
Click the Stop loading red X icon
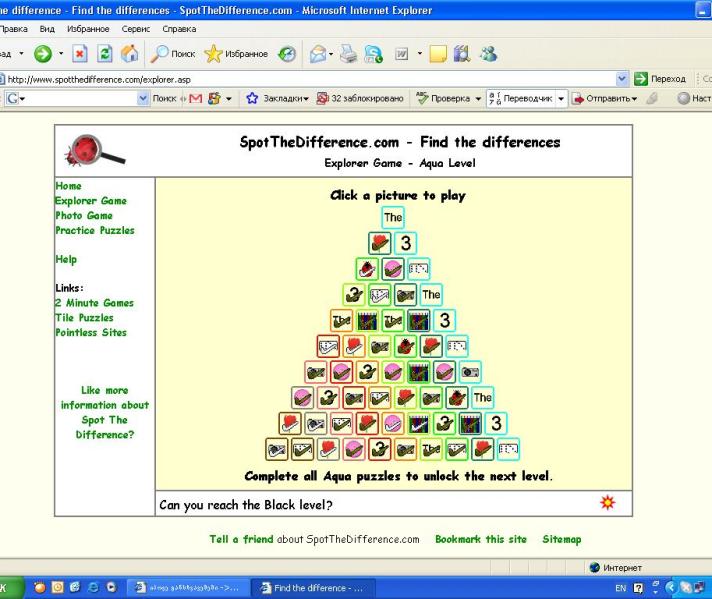(x=80, y=54)
